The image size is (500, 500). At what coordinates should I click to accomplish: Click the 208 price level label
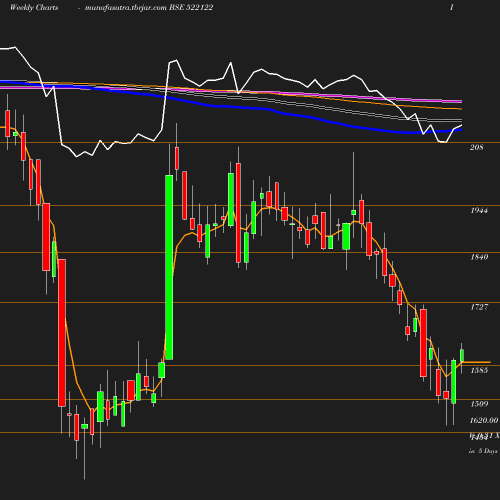click(x=476, y=147)
